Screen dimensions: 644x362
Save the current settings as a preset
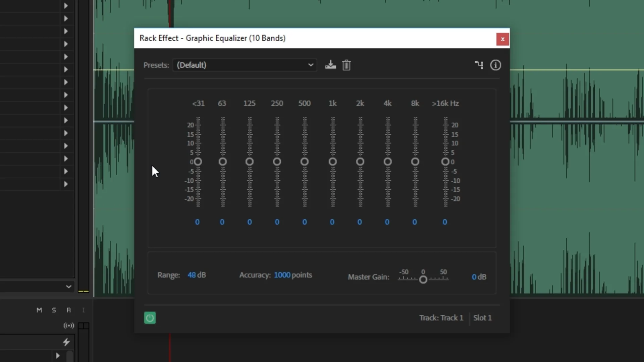coord(330,65)
